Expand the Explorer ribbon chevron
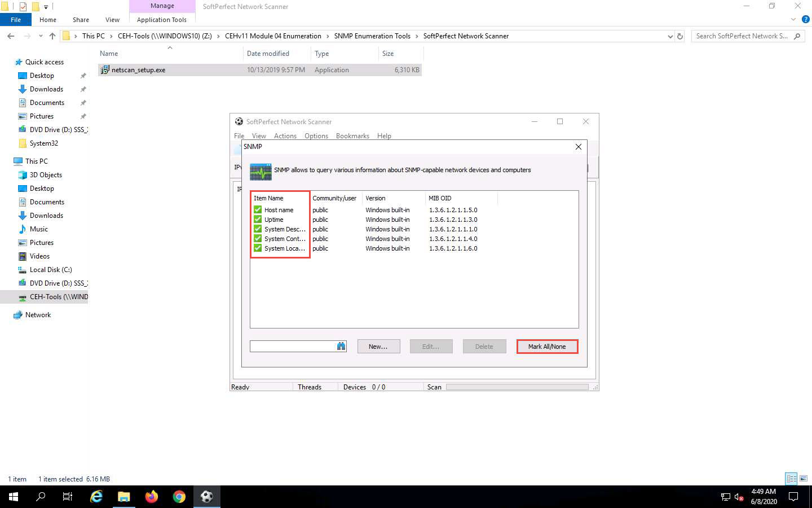The image size is (812, 508). tap(793, 19)
